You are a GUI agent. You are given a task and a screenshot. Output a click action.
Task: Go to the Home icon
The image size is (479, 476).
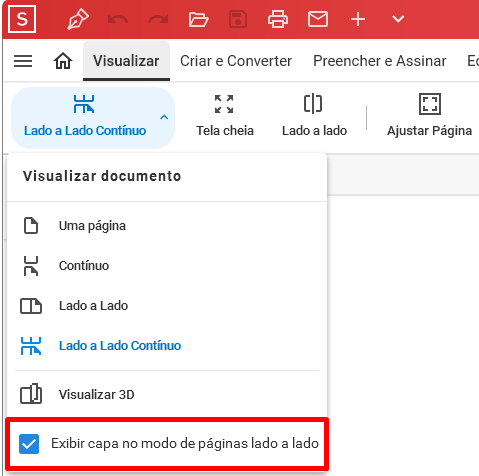click(63, 61)
